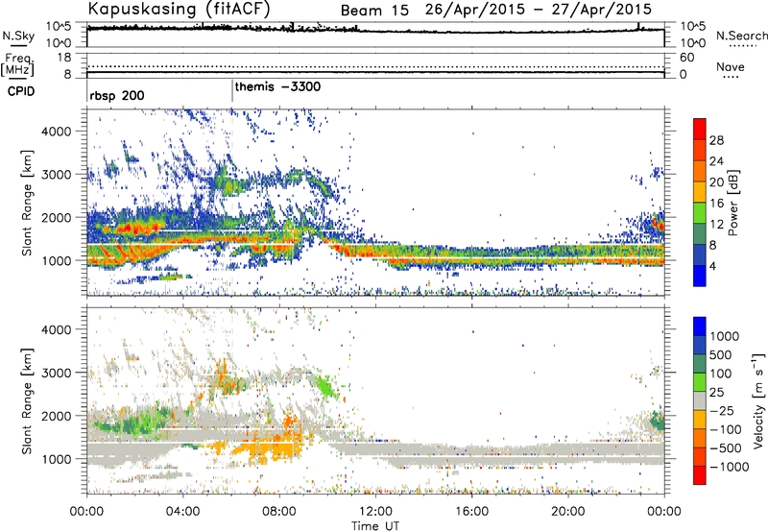This screenshot has width=768, height=532.
Task: Click the 'N.Search' legend label
Action: (x=741, y=36)
